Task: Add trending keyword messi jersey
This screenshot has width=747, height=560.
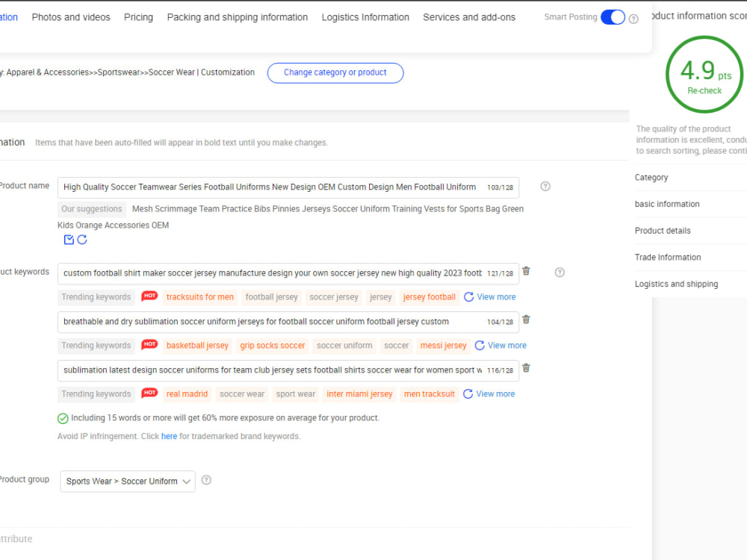Action: pyautogui.click(x=443, y=346)
